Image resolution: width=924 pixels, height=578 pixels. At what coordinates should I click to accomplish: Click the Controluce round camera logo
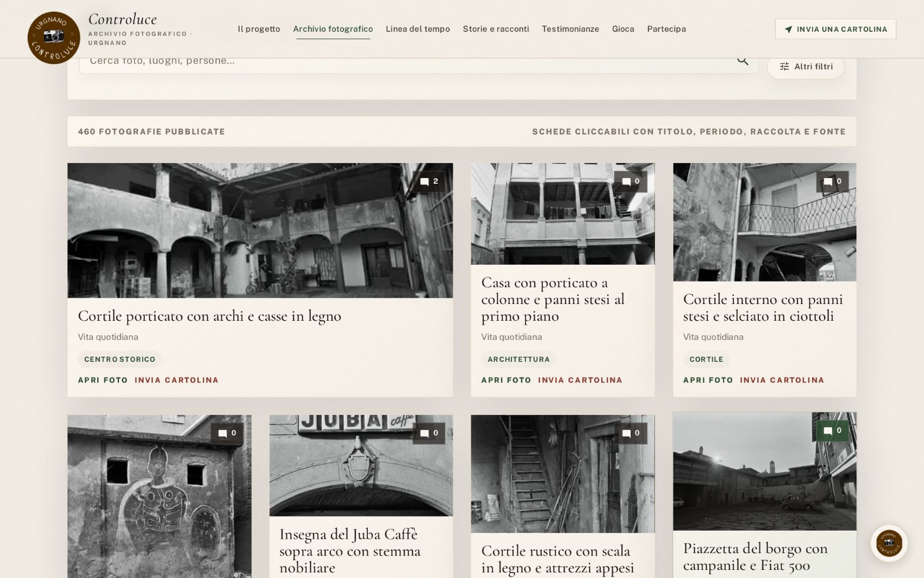54,38
